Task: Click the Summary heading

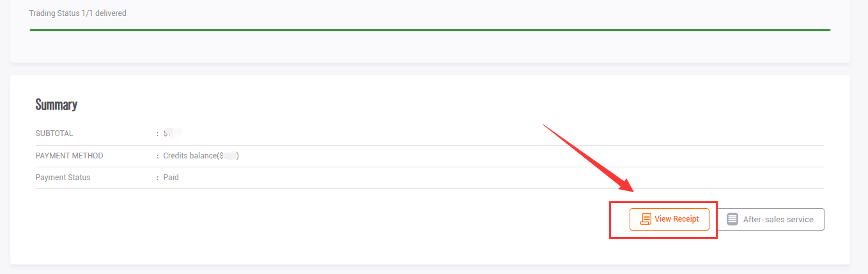Action: [56, 105]
